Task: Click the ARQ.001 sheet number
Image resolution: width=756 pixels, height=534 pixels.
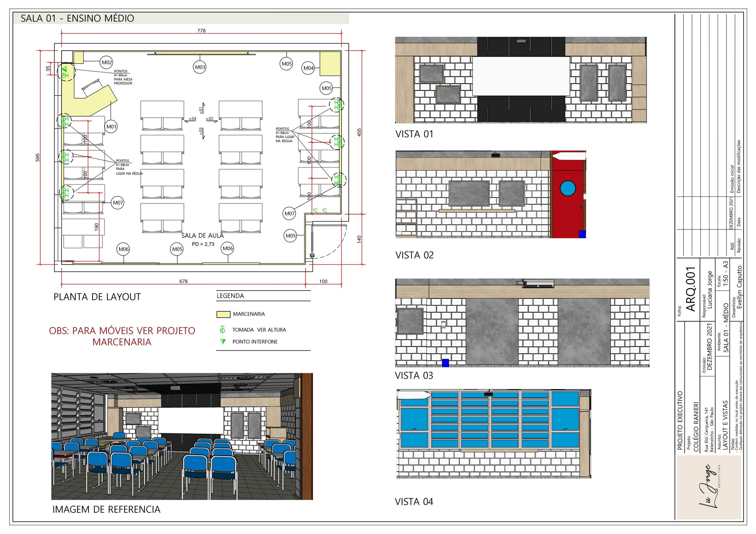Action: (x=691, y=289)
